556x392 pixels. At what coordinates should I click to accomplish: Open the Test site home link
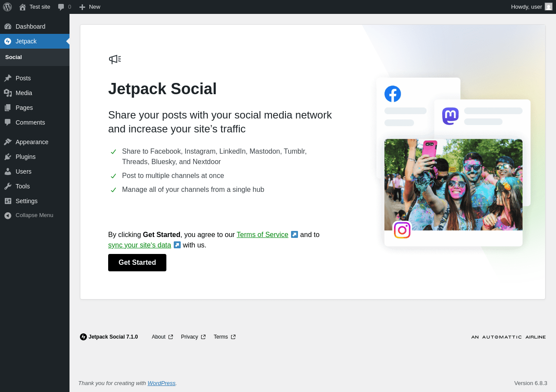coord(35,7)
